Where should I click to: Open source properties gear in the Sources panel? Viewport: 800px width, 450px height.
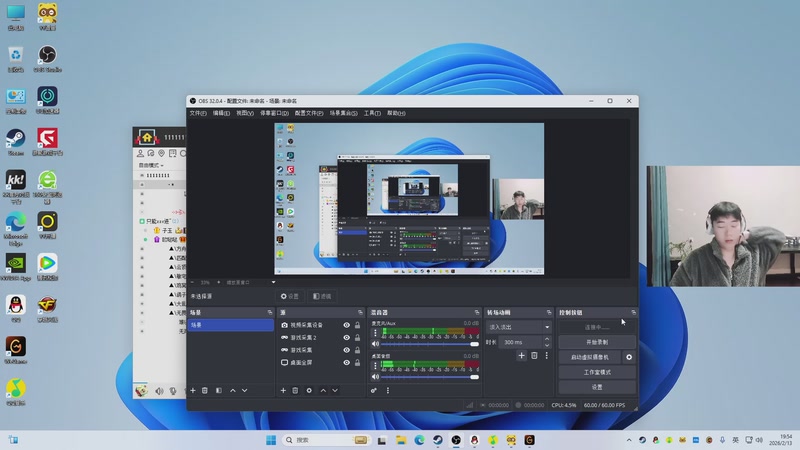pos(309,390)
